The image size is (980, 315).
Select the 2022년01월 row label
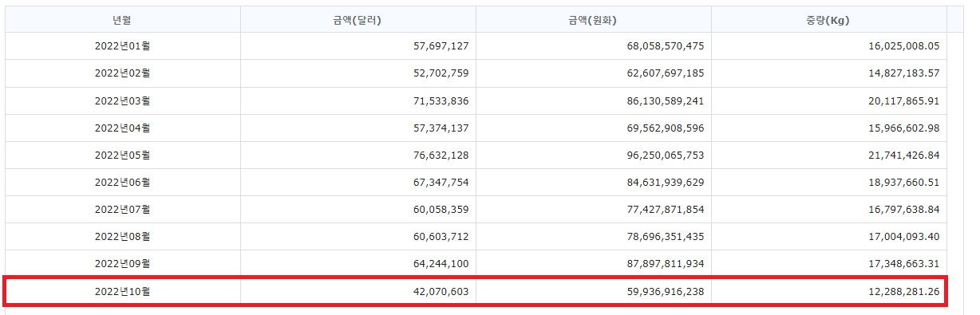[122, 46]
